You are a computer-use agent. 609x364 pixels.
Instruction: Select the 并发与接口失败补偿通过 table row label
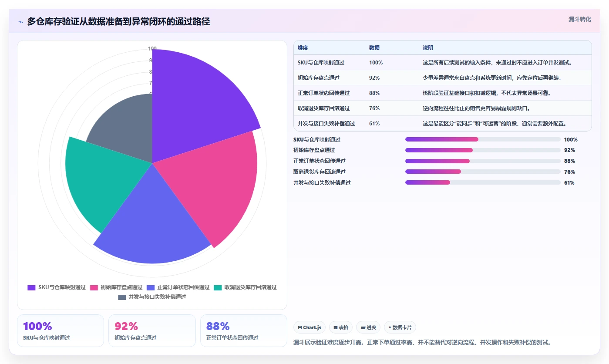click(x=326, y=124)
